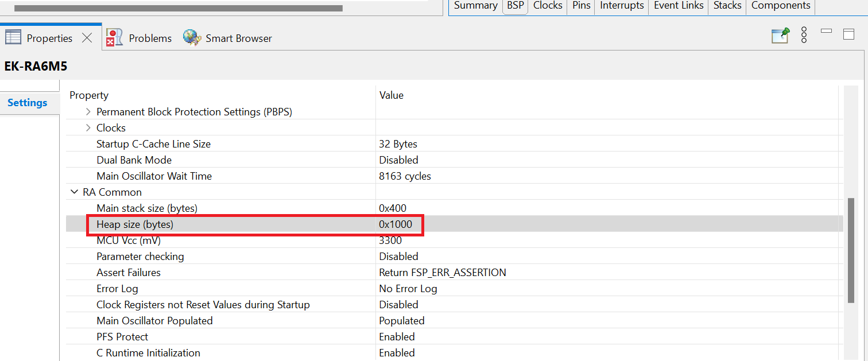Open the Problems view tab
Screen dimensions: 868x361
[150, 38]
